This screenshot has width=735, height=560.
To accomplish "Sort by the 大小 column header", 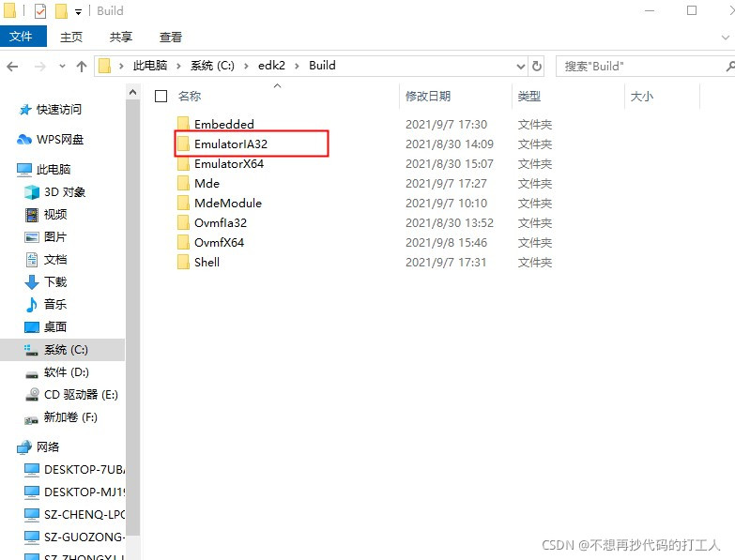I will coord(641,96).
